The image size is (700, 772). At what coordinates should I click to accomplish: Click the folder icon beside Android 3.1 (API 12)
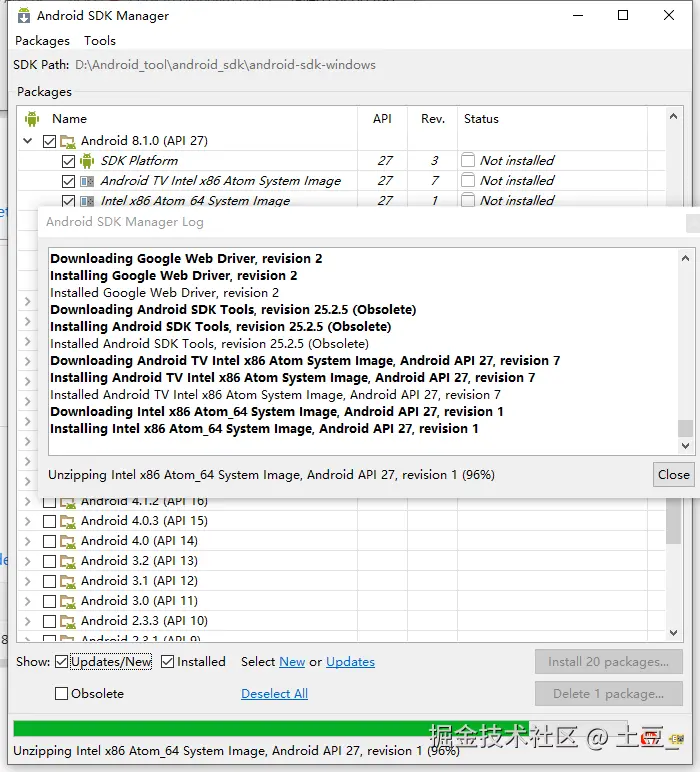tap(67, 581)
